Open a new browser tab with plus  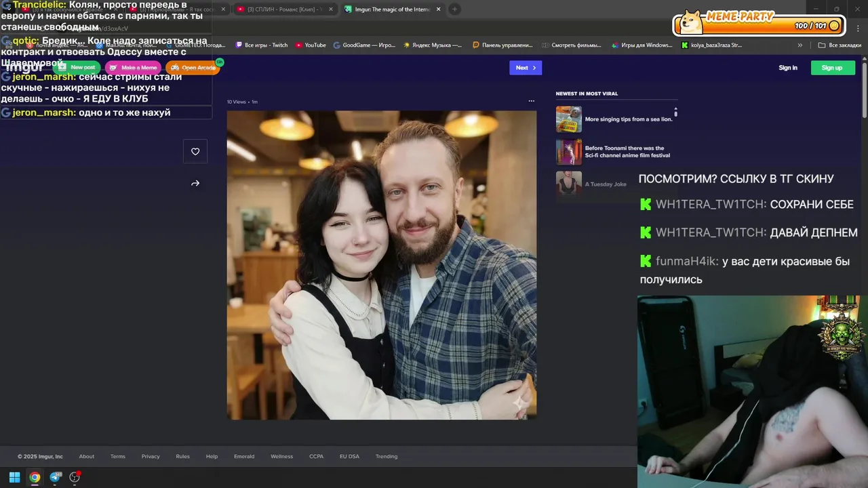(454, 9)
